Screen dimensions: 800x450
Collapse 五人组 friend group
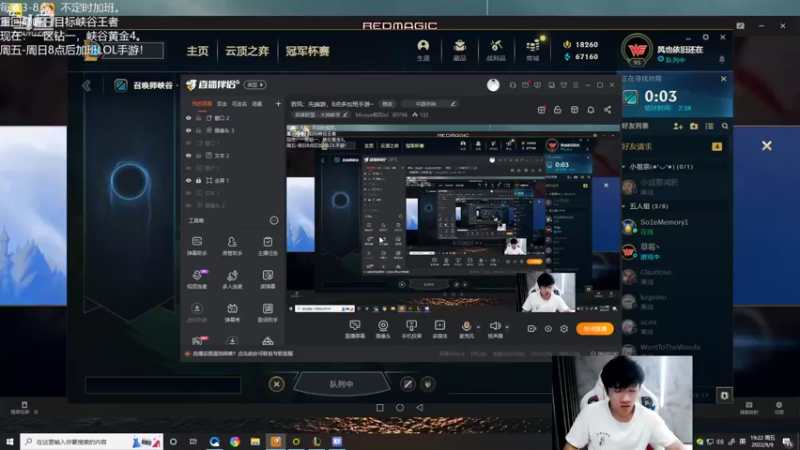(624, 206)
